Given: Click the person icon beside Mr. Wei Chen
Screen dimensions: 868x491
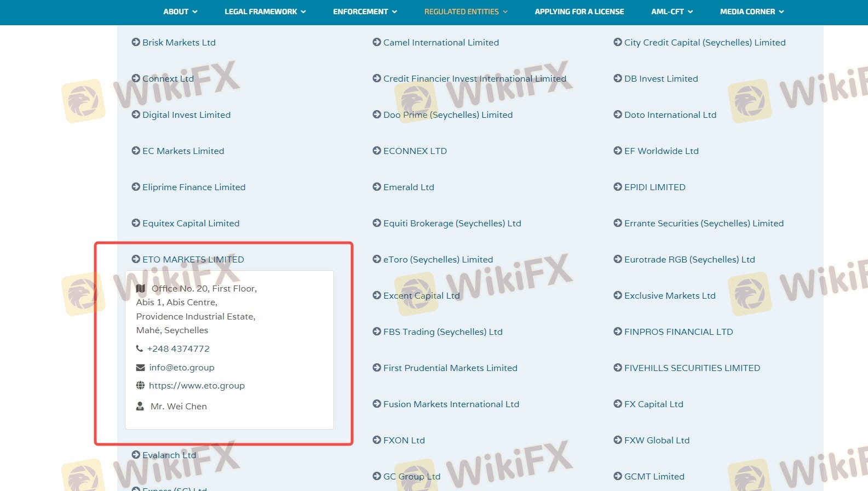Looking at the screenshot, I should click(x=140, y=407).
